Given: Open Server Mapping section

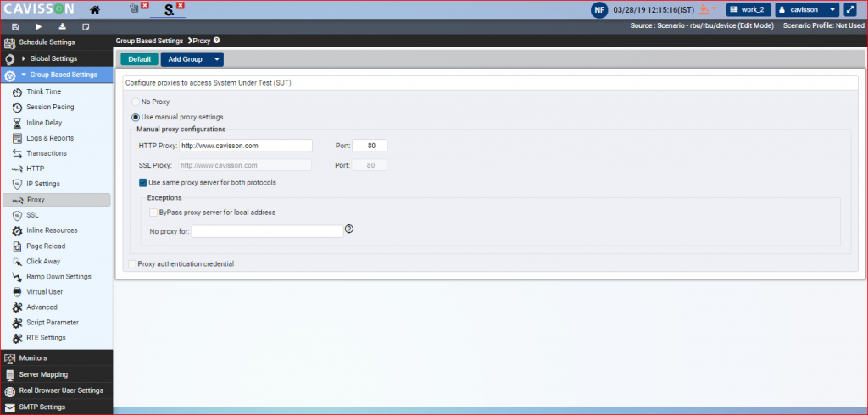Looking at the screenshot, I should [x=57, y=374].
